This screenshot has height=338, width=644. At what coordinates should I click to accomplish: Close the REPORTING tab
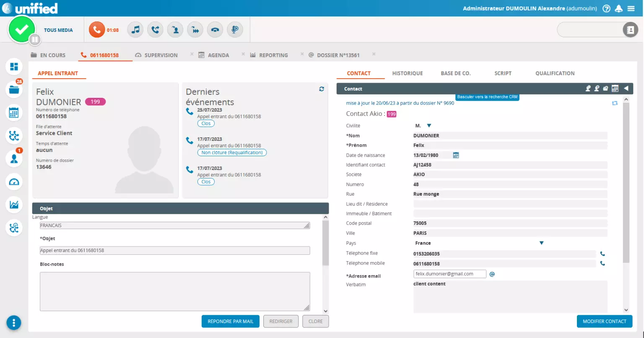point(302,54)
